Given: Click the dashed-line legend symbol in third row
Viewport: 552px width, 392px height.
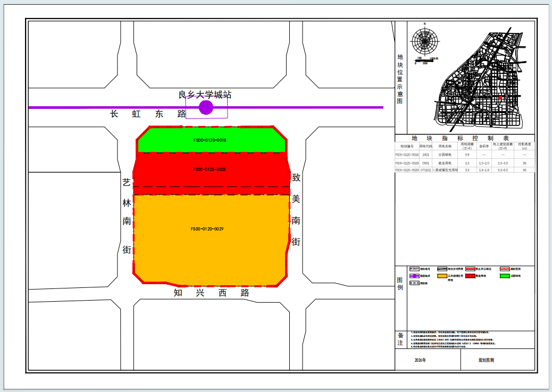Looking at the screenshot, I should click(414, 283).
